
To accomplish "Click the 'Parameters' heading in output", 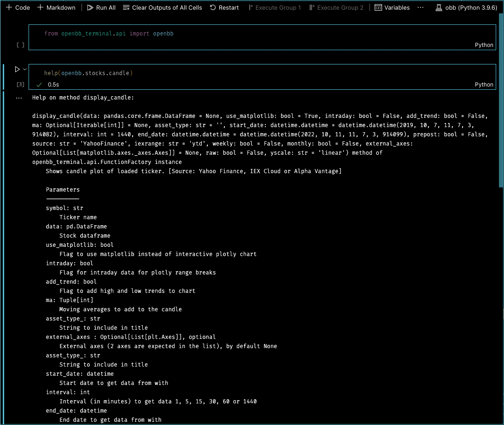I will [x=63, y=190].
